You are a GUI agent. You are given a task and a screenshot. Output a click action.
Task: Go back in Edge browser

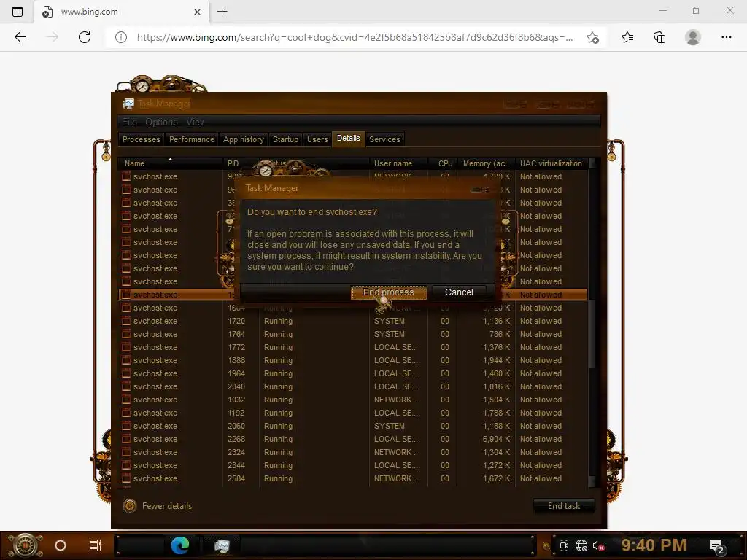pos(20,37)
